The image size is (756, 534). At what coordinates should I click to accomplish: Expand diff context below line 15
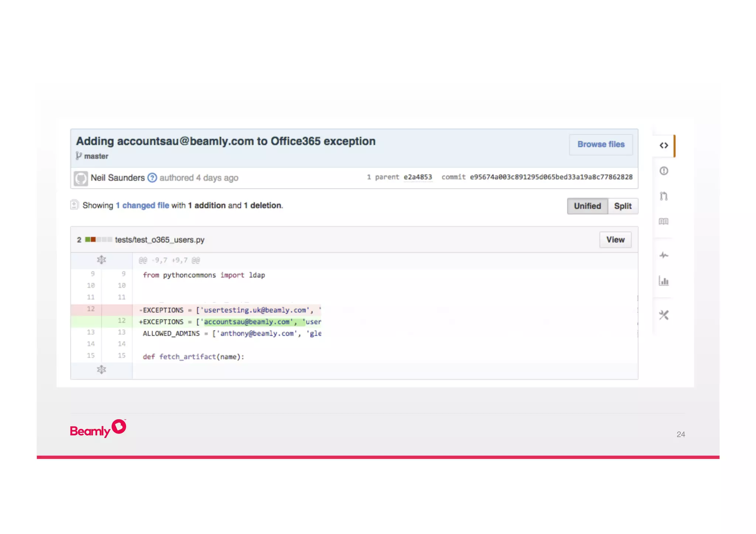pyautogui.click(x=102, y=370)
